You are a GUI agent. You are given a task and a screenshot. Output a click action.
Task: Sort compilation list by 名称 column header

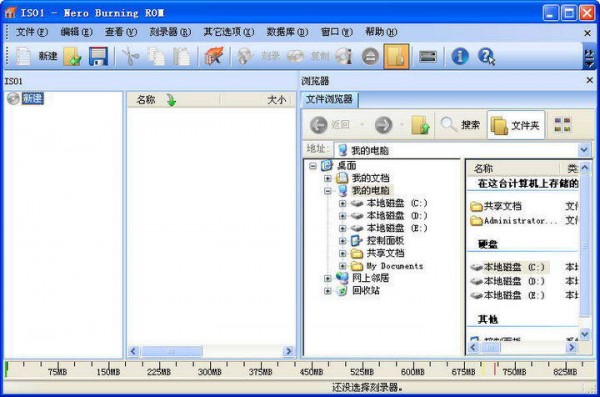pos(173,100)
